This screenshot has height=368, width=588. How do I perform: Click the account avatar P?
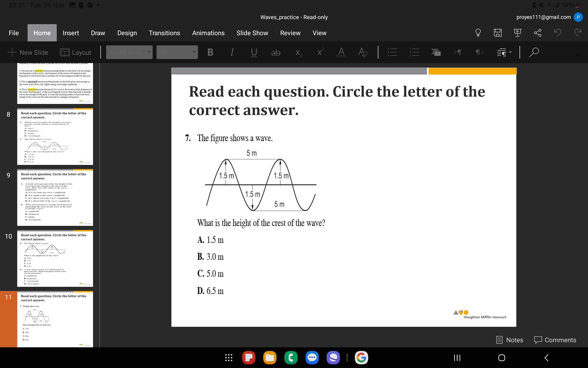(x=578, y=17)
